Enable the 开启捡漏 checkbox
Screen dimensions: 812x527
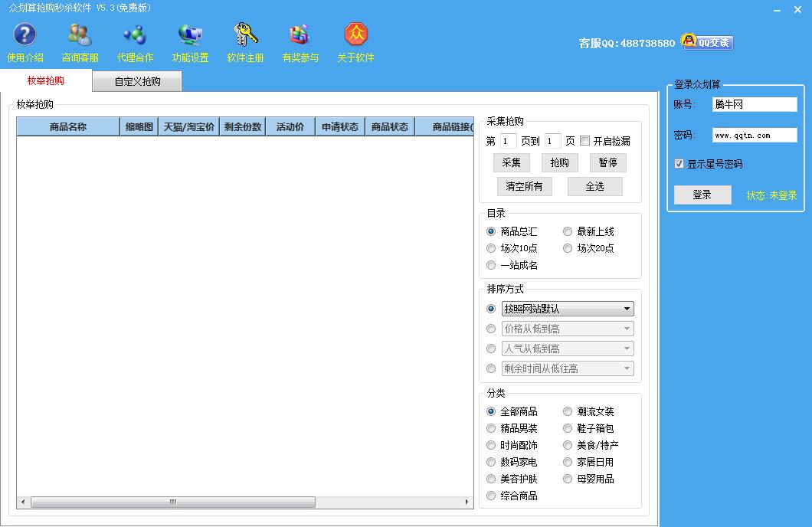[x=585, y=141]
